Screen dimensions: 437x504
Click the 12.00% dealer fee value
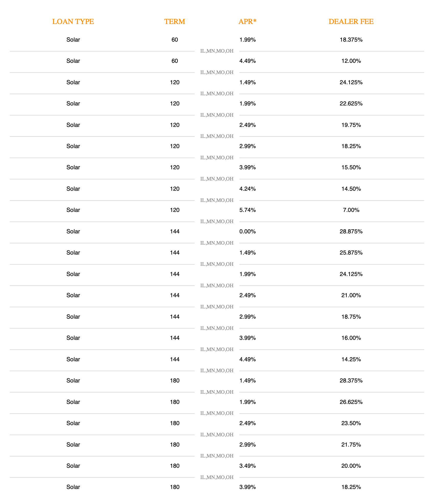351,61
